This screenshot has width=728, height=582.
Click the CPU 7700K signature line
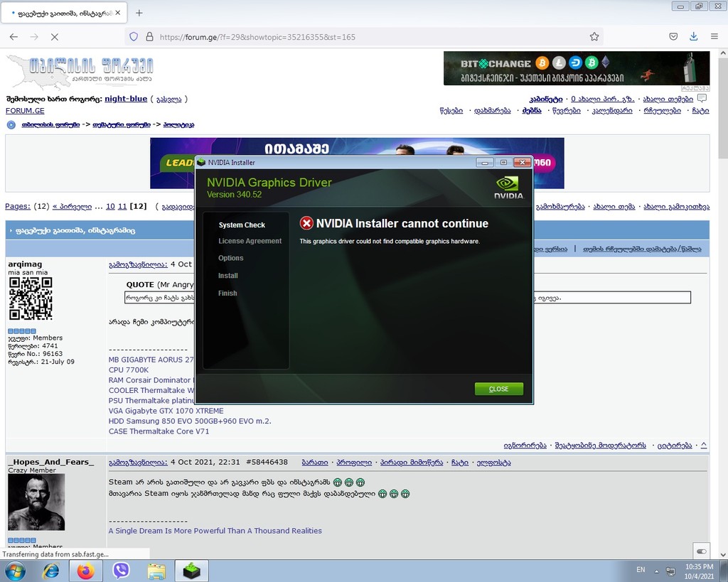pyautogui.click(x=129, y=370)
